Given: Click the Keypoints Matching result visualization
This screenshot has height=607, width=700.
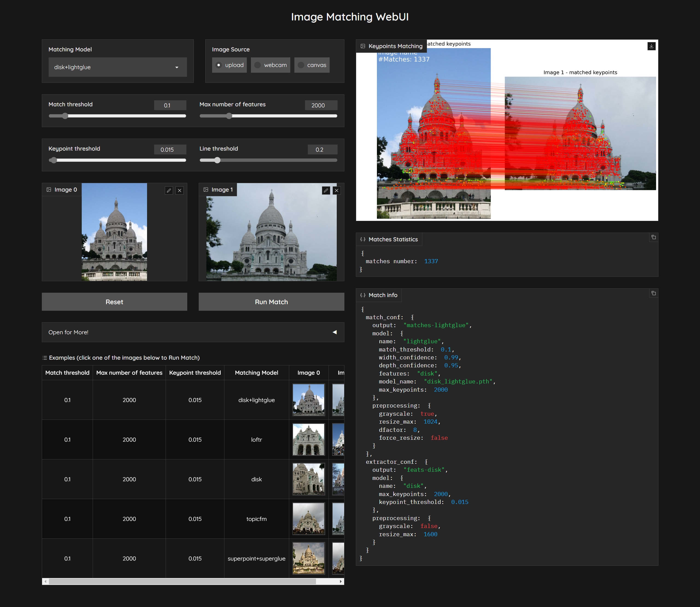Looking at the screenshot, I should [x=507, y=130].
